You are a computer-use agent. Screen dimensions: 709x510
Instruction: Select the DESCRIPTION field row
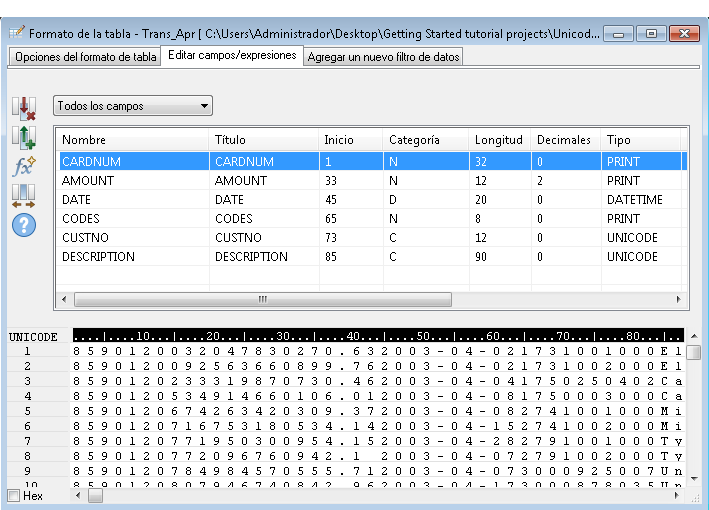[x=98, y=257]
